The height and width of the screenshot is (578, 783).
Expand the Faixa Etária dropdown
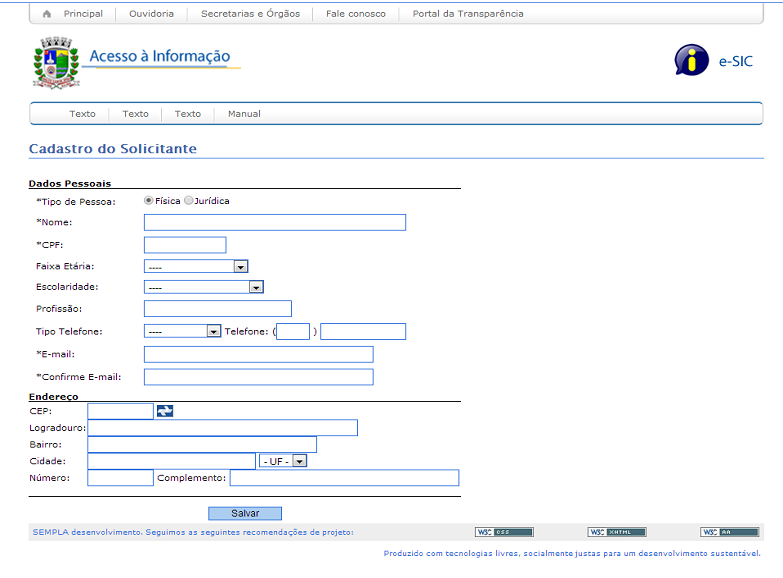click(196, 266)
